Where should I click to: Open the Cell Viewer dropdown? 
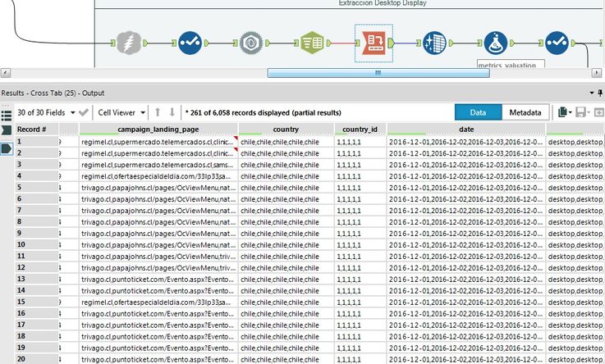121,112
